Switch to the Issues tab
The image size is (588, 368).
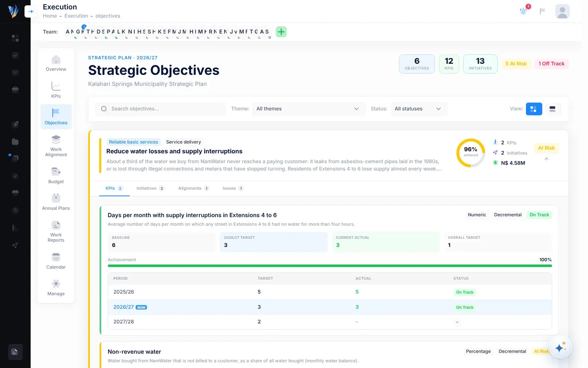pos(233,188)
